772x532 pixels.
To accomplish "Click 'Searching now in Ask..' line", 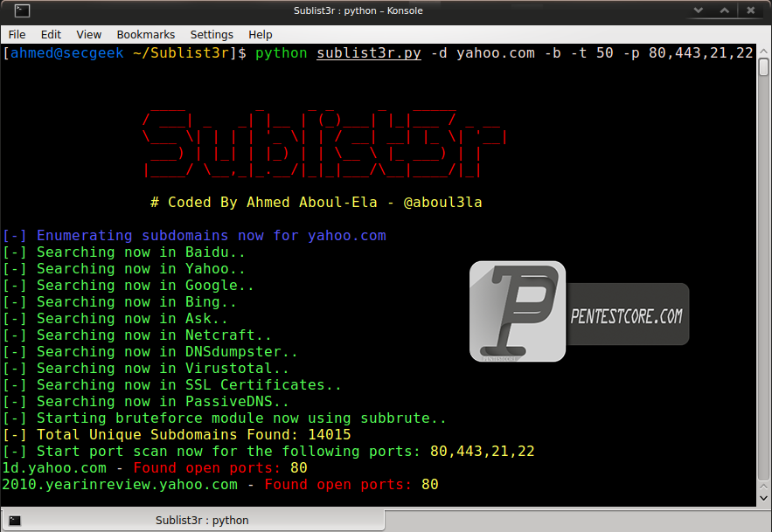I will pos(115,319).
